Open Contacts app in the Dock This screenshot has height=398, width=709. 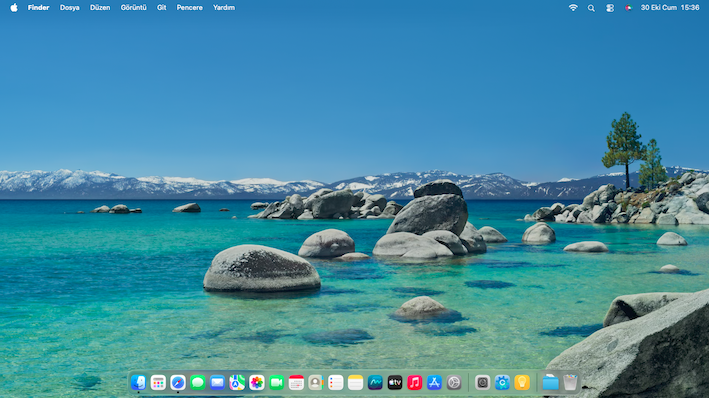316,383
